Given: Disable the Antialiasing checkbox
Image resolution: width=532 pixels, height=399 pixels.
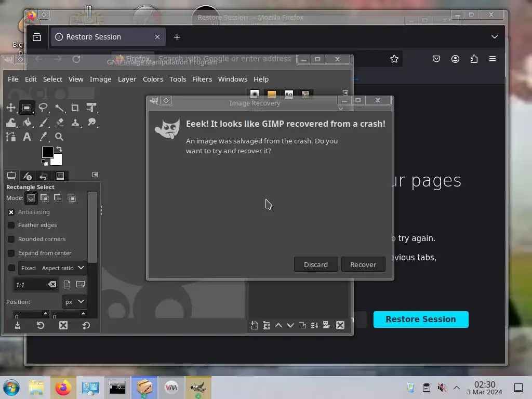Looking at the screenshot, I should click(11, 212).
